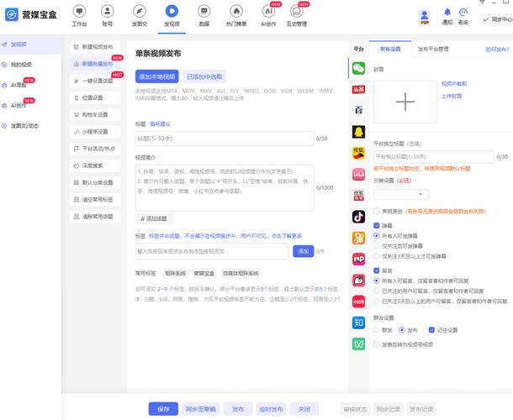
Task: Select the pink bilibili platform icon
Action: (358, 174)
